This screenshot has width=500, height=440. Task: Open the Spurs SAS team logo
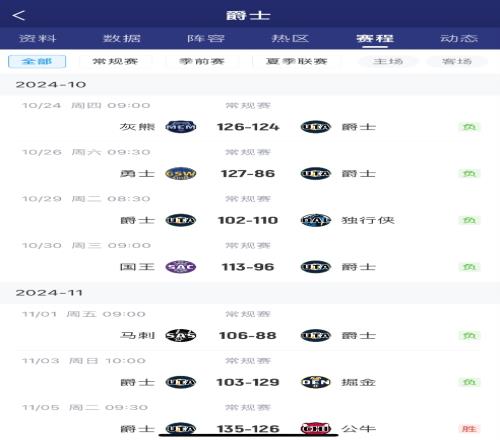pyautogui.click(x=181, y=335)
